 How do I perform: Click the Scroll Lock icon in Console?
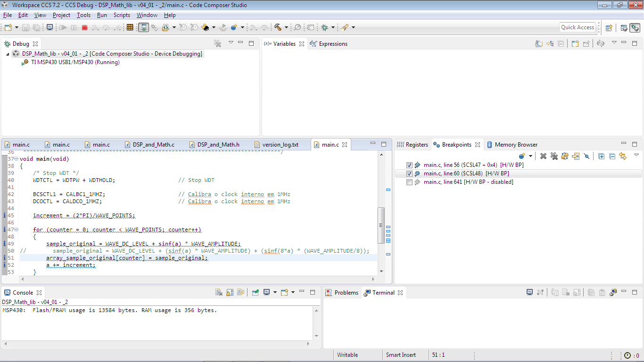[230, 292]
